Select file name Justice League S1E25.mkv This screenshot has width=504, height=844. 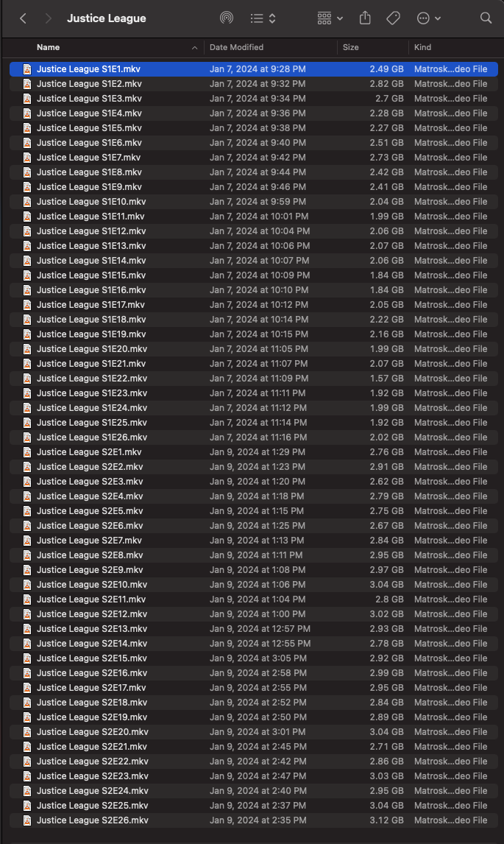92,423
